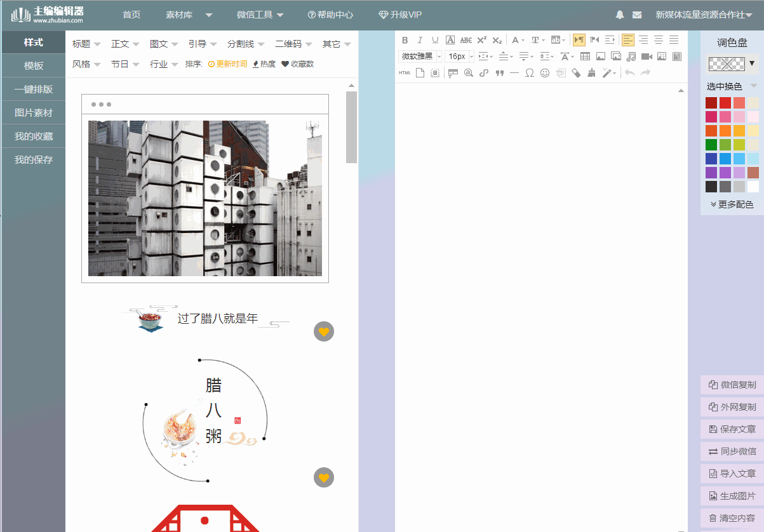The height and width of the screenshot is (532, 764).
Task: Click 保存文章 button
Action: (x=732, y=429)
